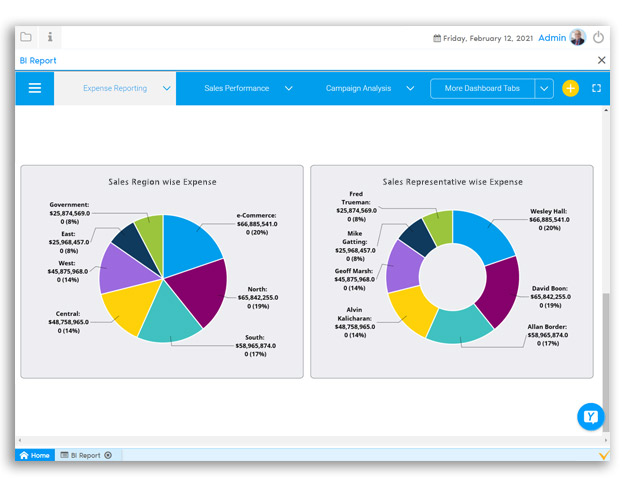Viewport: 624px width, 486px height.
Task: Toggle fullscreen view of the dashboard
Action: pyautogui.click(x=597, y=88)
